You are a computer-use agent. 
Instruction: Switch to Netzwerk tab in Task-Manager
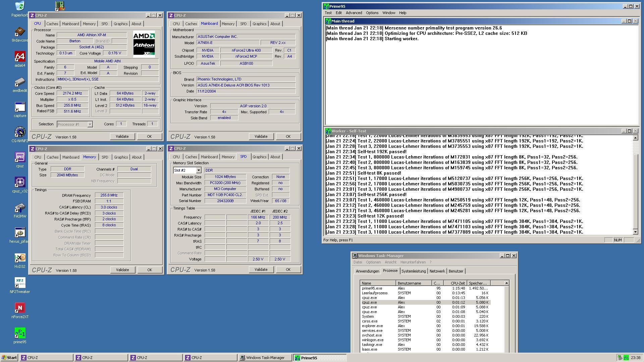point(437,271)
